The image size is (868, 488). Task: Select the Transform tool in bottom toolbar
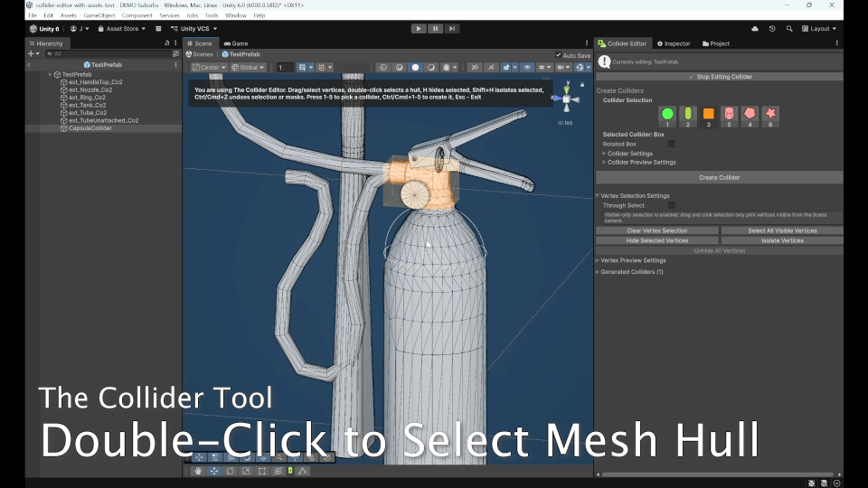278,471
